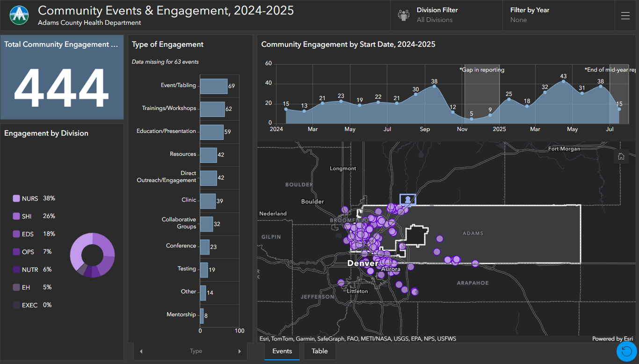Click the Direct Outreach/Engagement bar

(x=209, y=178)
